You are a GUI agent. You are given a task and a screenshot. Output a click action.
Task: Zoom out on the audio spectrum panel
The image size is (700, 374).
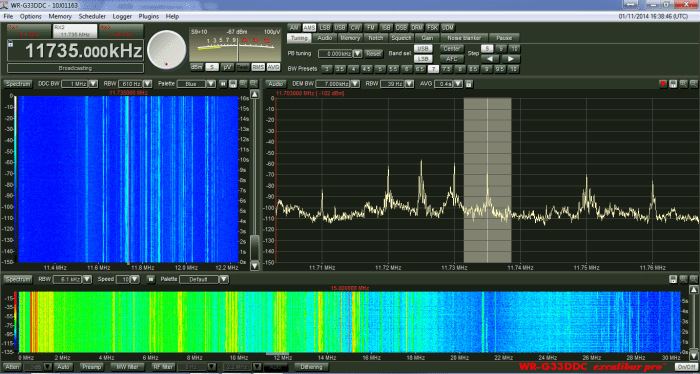click(x=694, y=84)
